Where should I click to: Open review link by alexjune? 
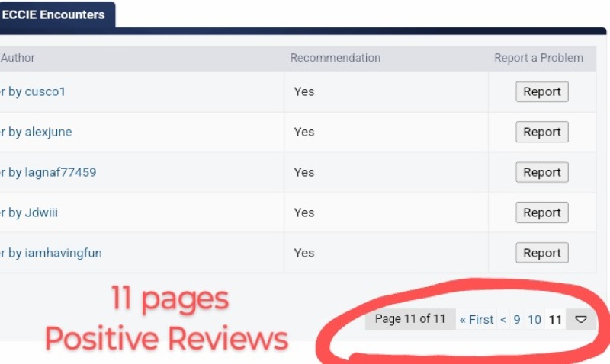(x=36, y=132)
